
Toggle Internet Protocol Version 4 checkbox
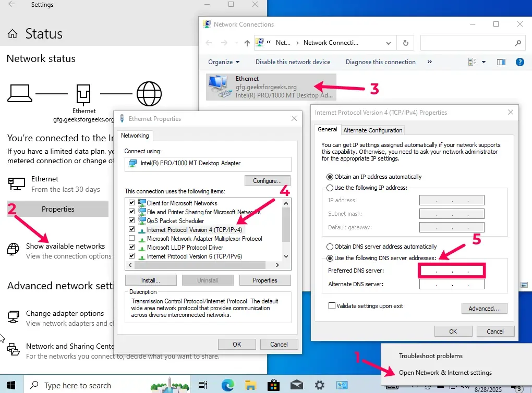131,229
